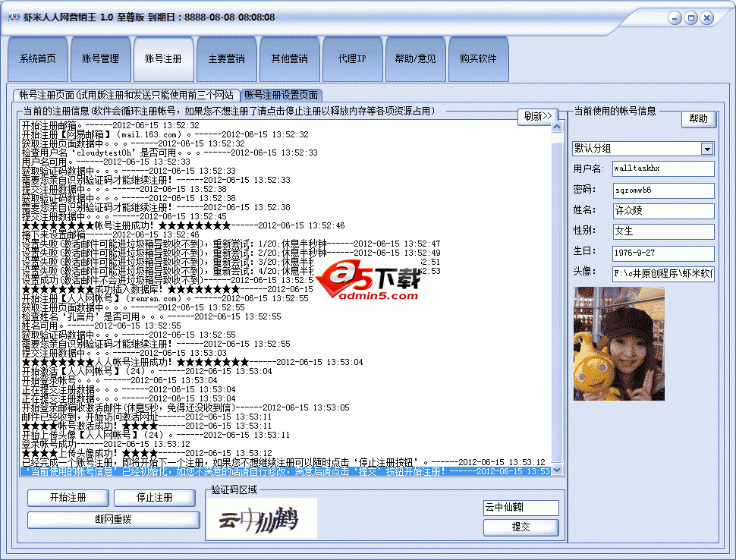Switch to the 账号管理 tab
The image size is (736, 560).
point(100,58)
